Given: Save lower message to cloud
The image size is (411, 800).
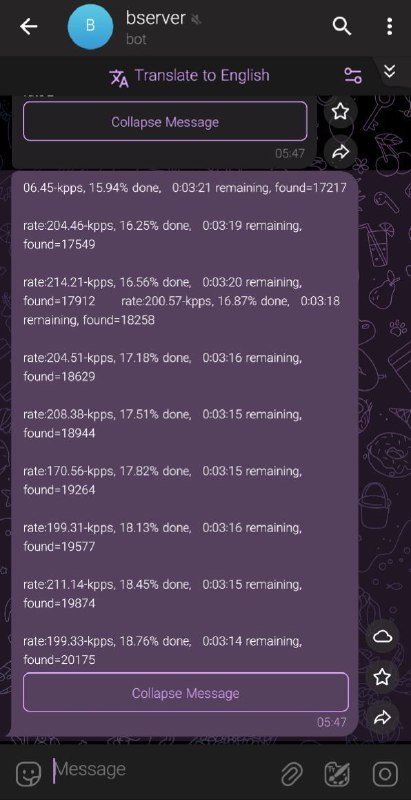Looking at the screenshot, I should [x=382, y=636].
